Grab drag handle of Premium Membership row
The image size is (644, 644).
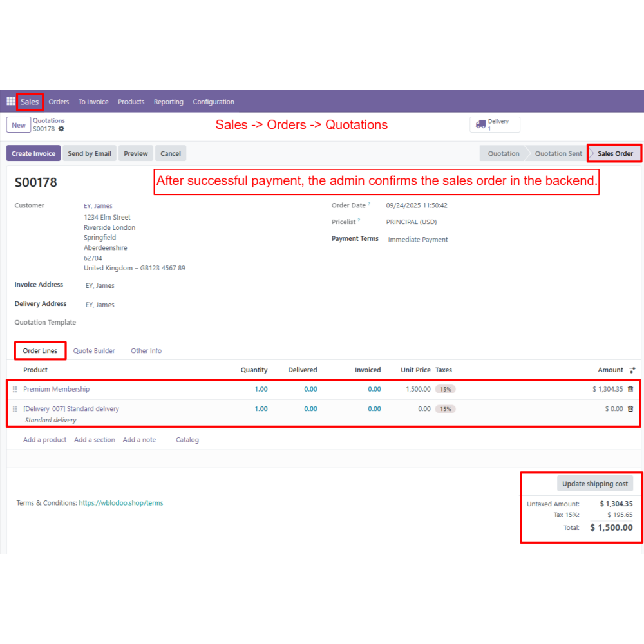click(x=15, y=390)
